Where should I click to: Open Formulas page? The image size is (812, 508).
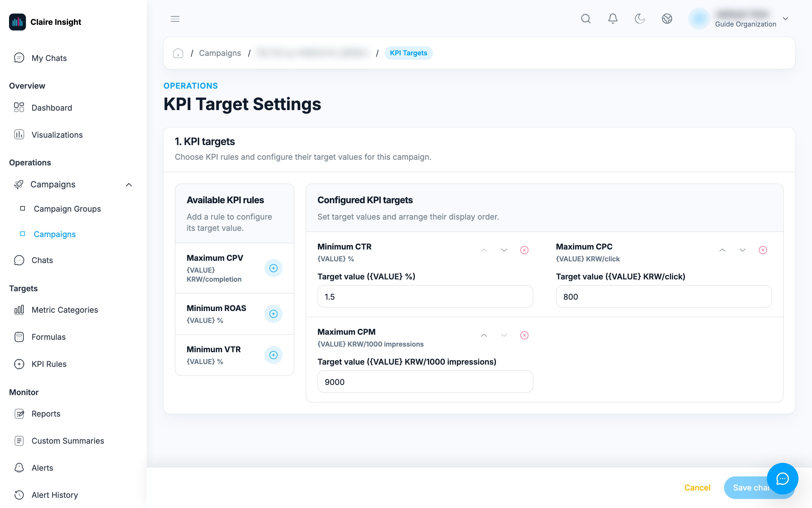coord(40,337)
